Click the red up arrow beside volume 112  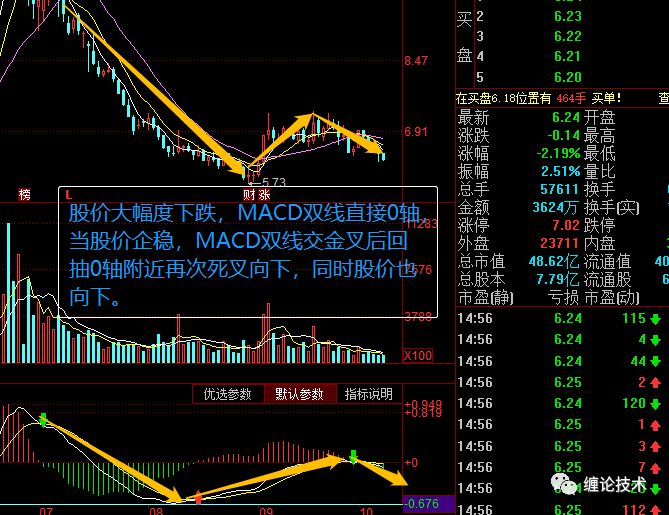point(656,509)
